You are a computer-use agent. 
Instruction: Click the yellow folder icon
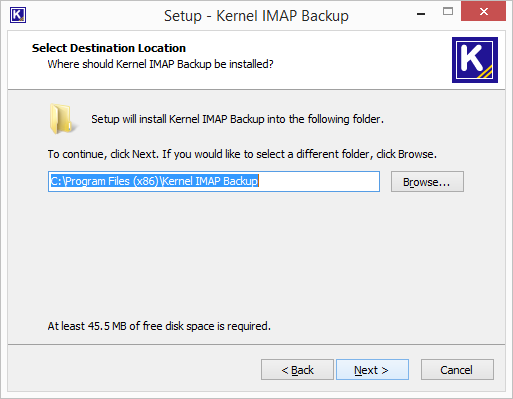[x=62, y=119]
